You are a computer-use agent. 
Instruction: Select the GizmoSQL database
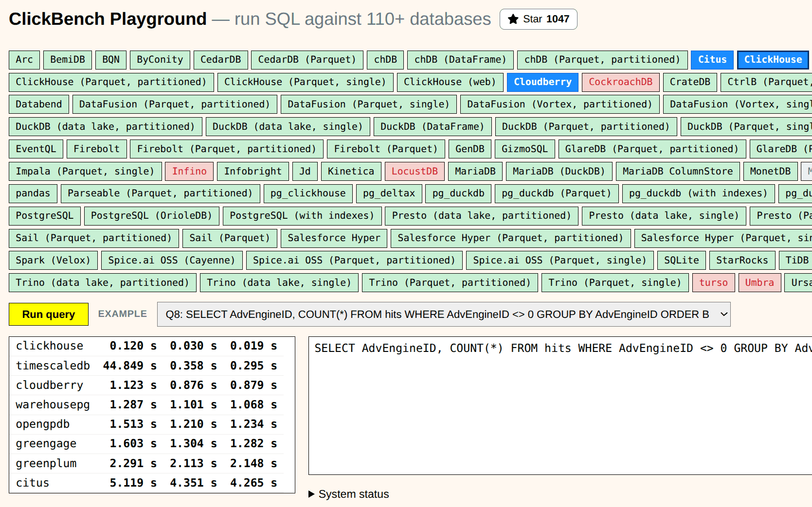[524, 149]
